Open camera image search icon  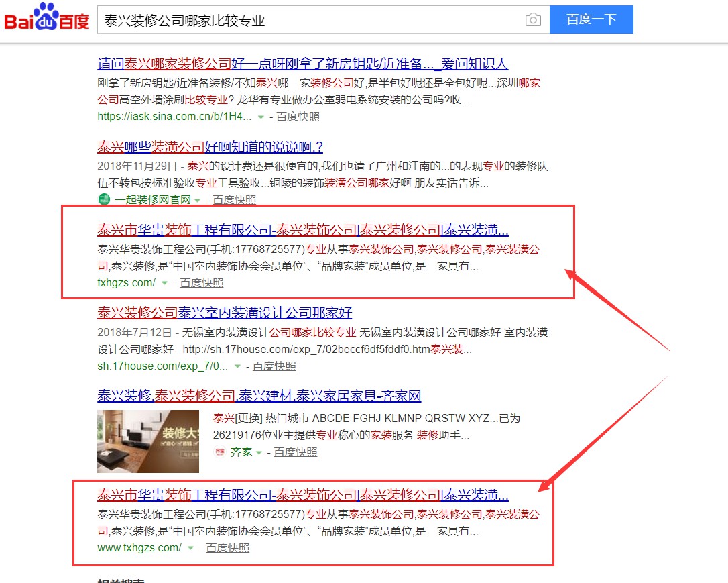pyautogui.click(x=533, y=19)
